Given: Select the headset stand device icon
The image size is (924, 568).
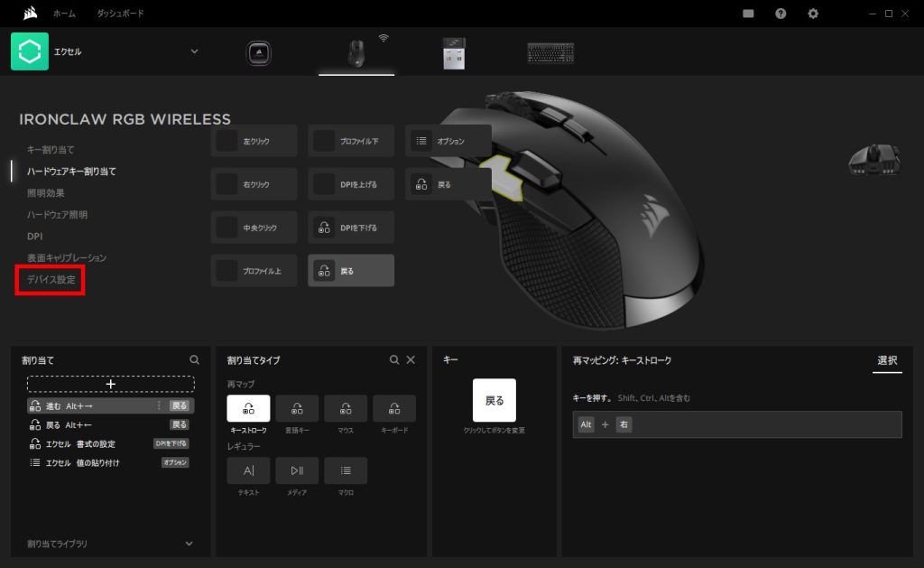Looking at the screenshot, I should (x=258, y=53).
